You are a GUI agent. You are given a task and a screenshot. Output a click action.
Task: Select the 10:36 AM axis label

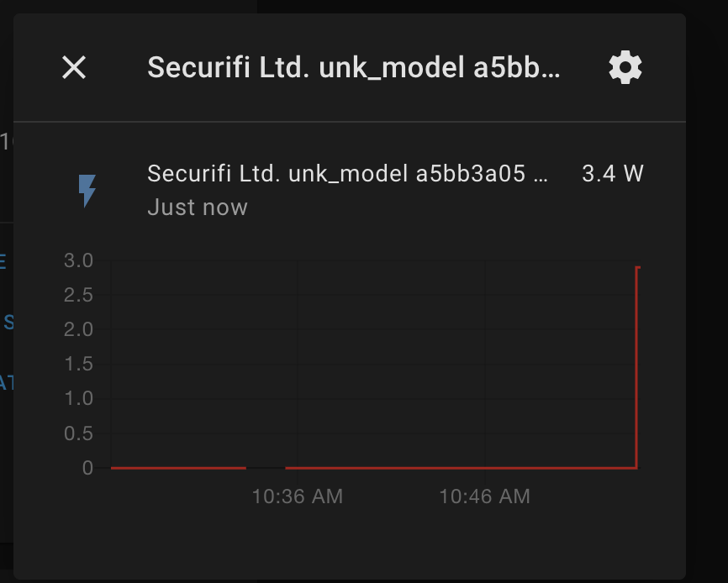click(x=297, y=496)
